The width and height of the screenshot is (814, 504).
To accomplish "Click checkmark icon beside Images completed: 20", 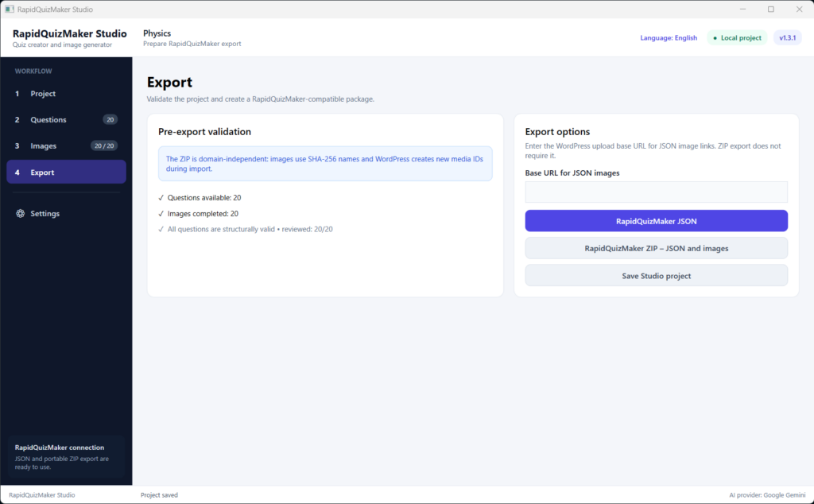I will [x=161, y=213].
